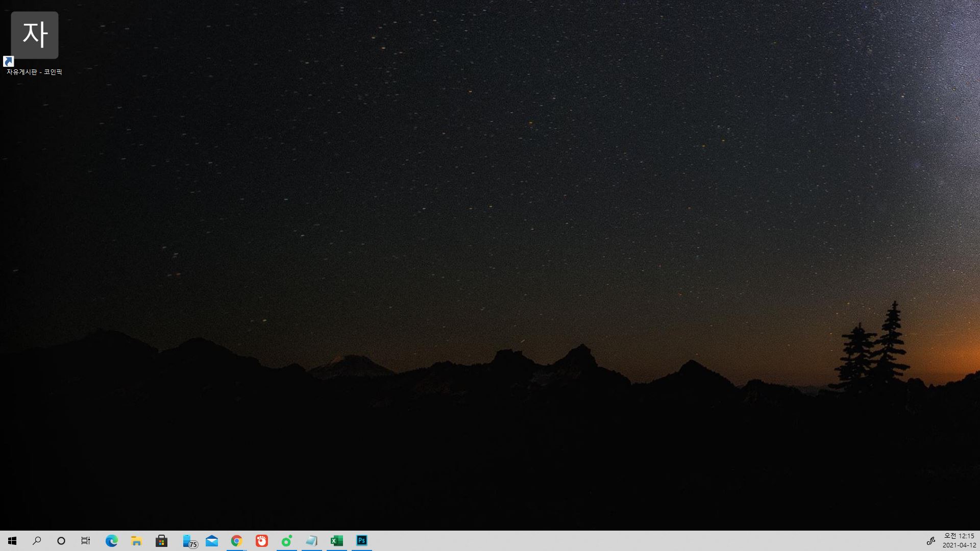Open Cortana from the taskbar

[x=61, y=541]
